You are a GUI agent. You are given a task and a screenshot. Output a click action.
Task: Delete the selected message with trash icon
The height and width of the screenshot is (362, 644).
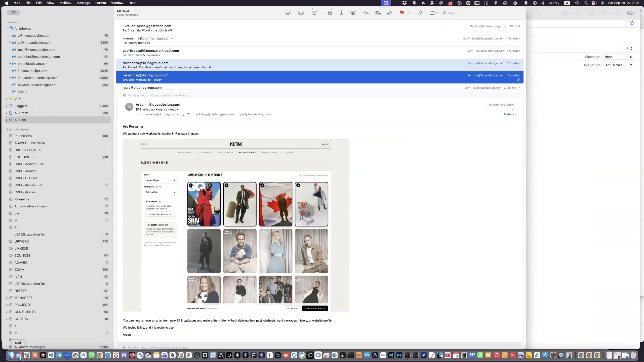click(341, 13)
